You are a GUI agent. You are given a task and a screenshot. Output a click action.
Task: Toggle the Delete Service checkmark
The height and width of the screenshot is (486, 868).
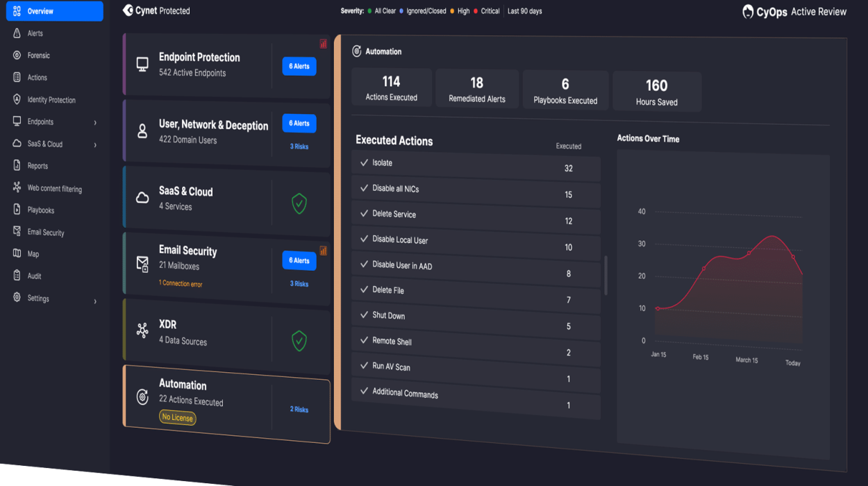[x=364, y=213]
